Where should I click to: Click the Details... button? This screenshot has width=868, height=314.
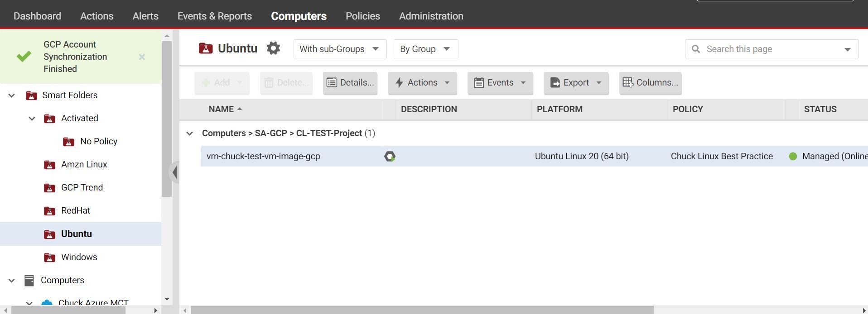[350, 83]
